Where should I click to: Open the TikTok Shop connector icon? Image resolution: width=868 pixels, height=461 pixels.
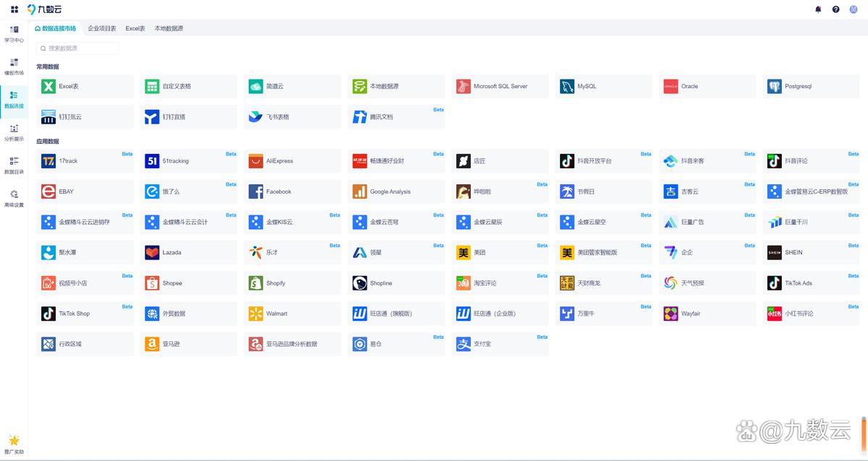coord(48,314)
